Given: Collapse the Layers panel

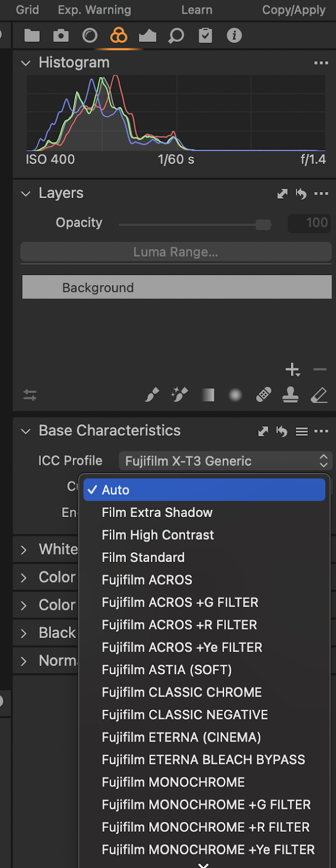Looking at the screenshot, I should coord(26,194).
